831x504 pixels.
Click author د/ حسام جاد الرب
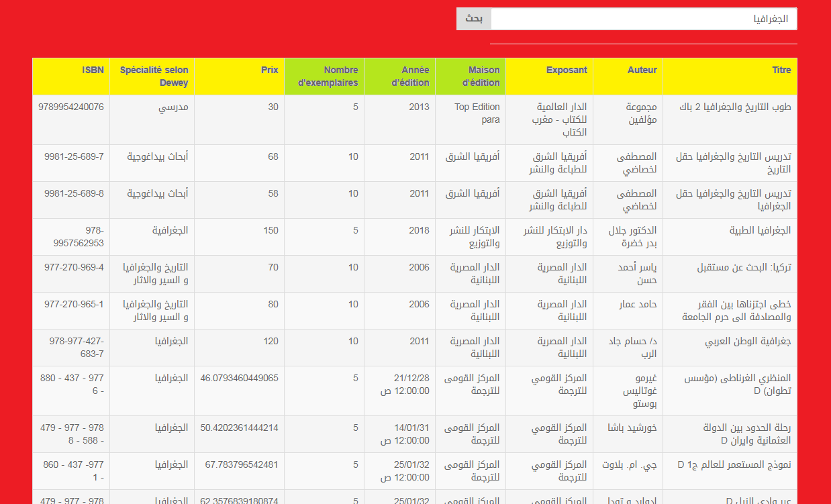tap(632, 348)
